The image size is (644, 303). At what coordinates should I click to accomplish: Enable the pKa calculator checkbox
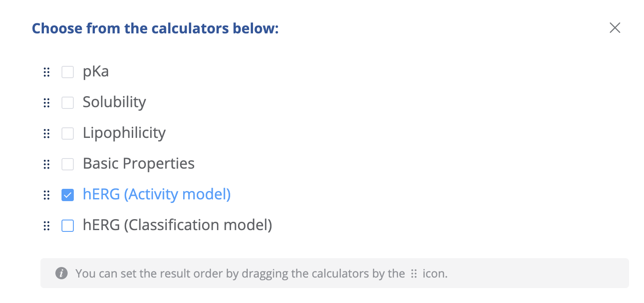coord(68,72)
